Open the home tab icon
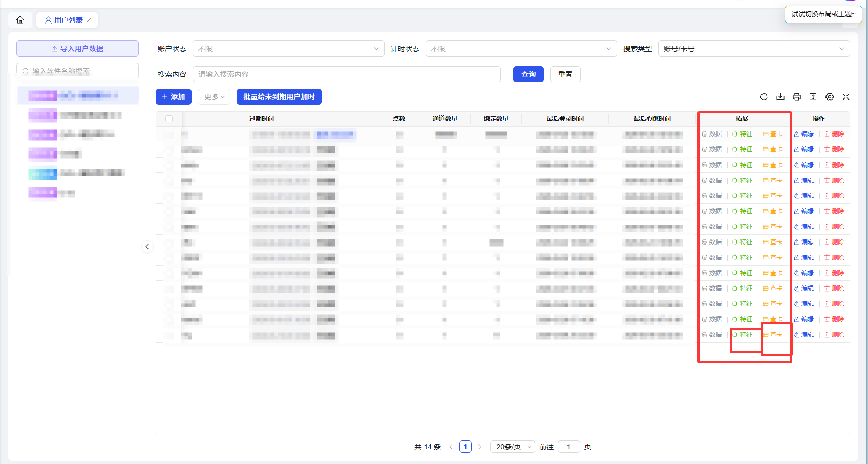 (20, 20)
